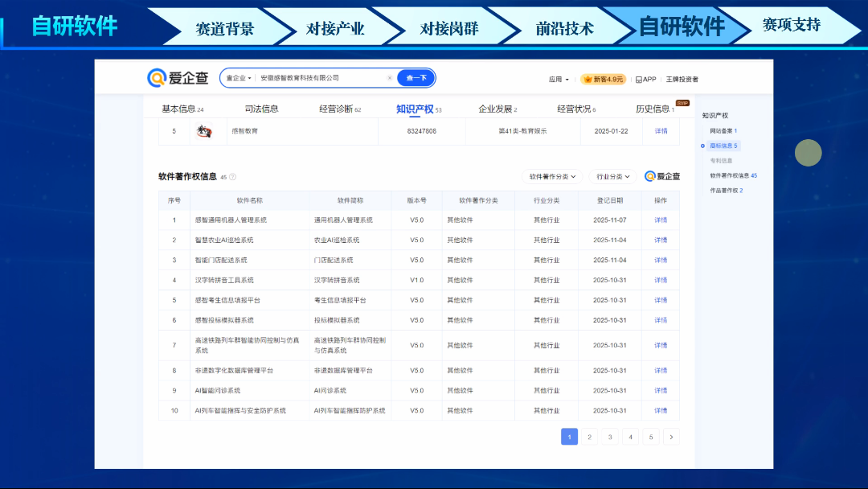
Task: Click the 爱企查 logo in the header
Action: pos(178,78)
